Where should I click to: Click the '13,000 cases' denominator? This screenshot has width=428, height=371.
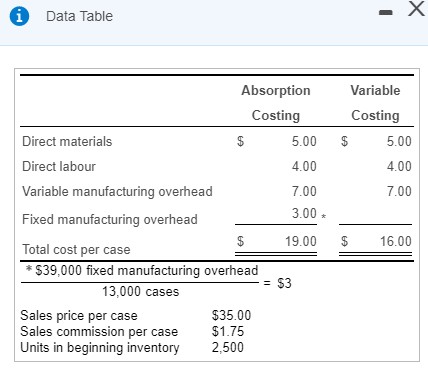(140, 292)
